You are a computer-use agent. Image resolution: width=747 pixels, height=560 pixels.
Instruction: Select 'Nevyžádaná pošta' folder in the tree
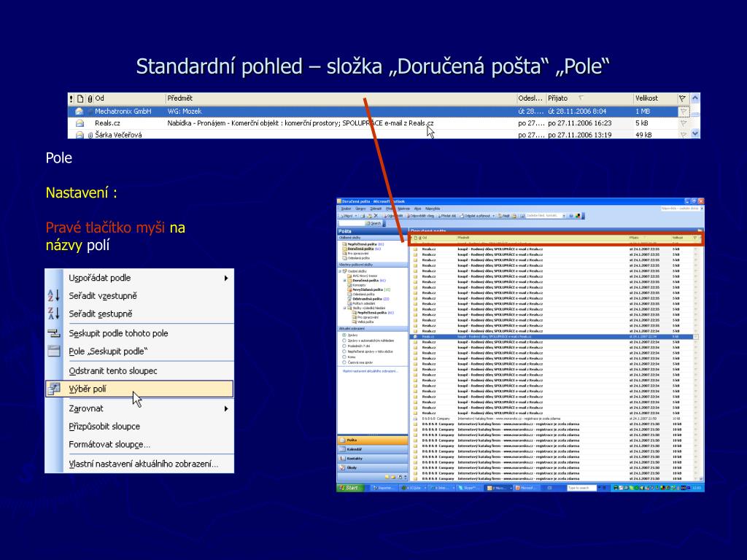[368, 289]
